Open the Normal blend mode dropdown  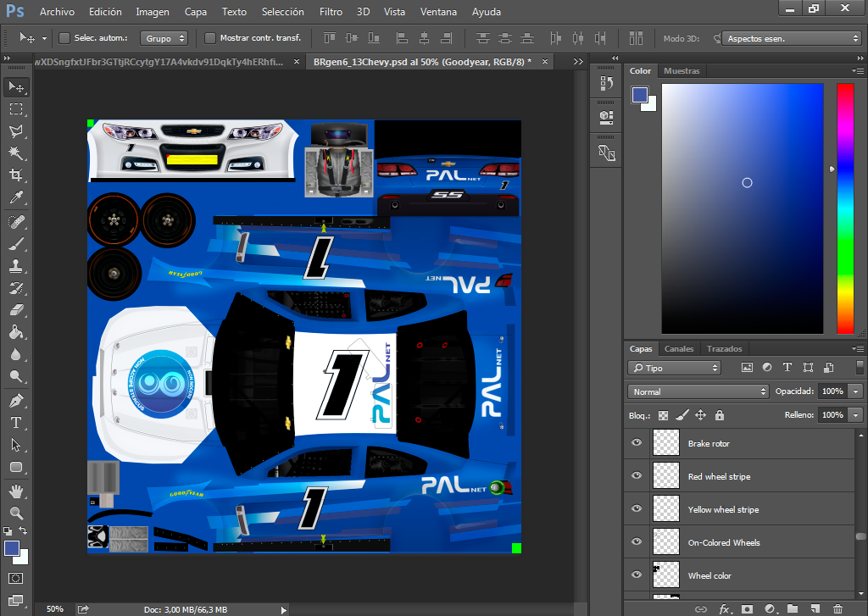click(698, 391)
